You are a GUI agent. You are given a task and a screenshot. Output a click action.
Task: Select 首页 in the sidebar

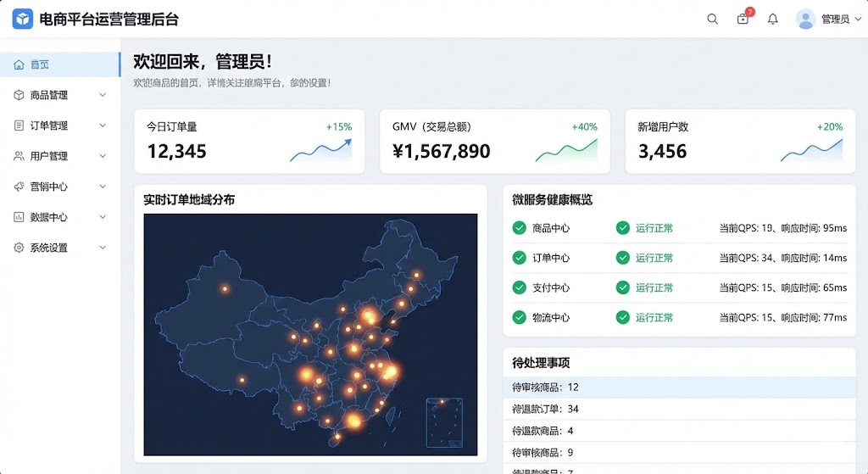coord(60,64)
